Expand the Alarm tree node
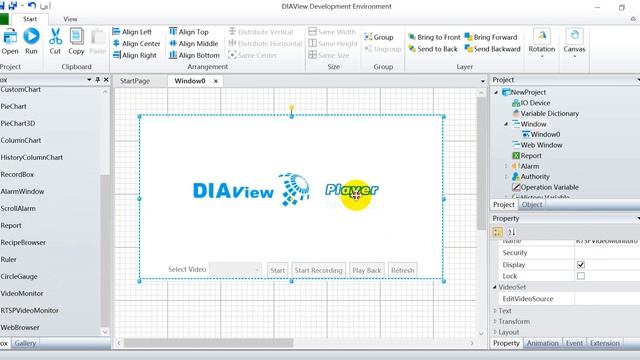Screen dimensions: 640x360 (x=506, y=166)
